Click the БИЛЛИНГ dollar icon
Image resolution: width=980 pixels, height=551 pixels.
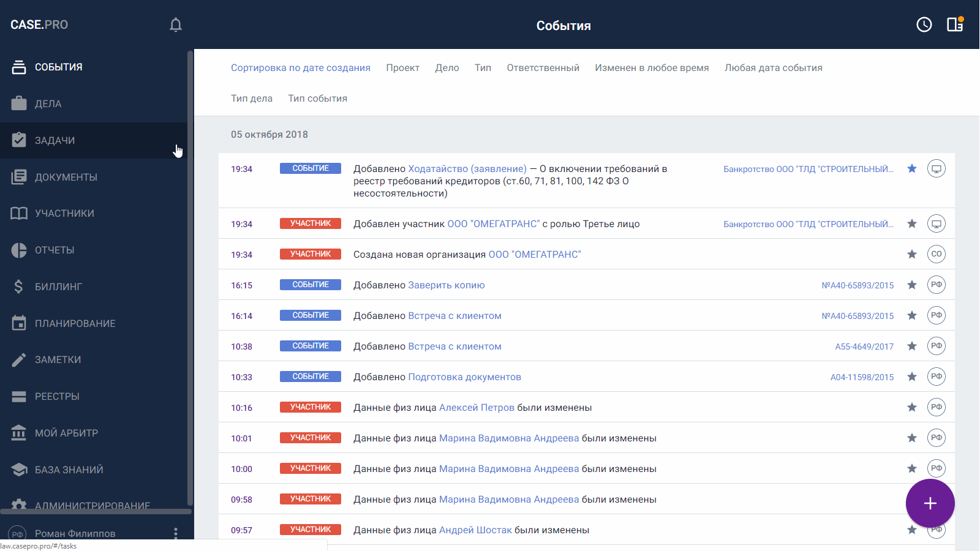(19, 287)
